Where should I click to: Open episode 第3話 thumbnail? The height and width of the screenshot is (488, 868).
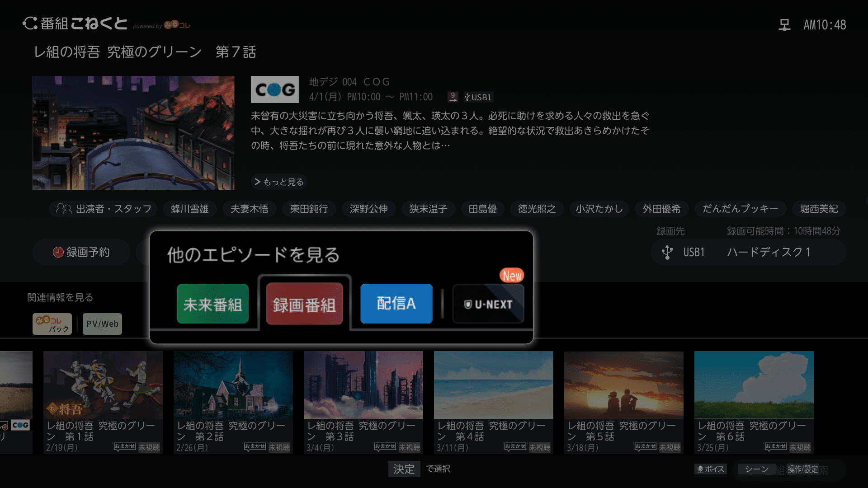tap(363, 385)
